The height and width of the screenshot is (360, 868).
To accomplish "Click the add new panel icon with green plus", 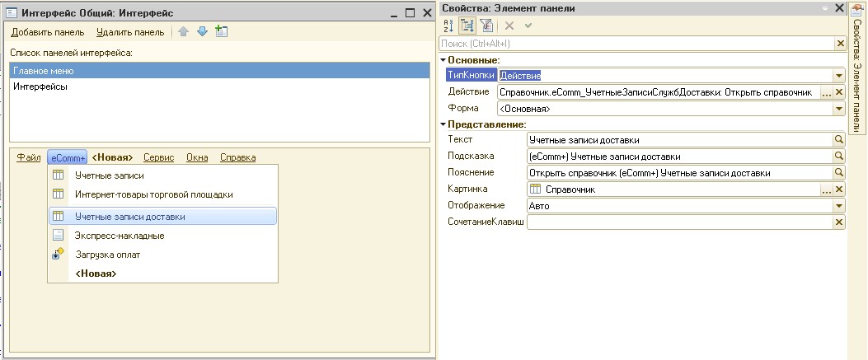I will [x=220, y=32].
